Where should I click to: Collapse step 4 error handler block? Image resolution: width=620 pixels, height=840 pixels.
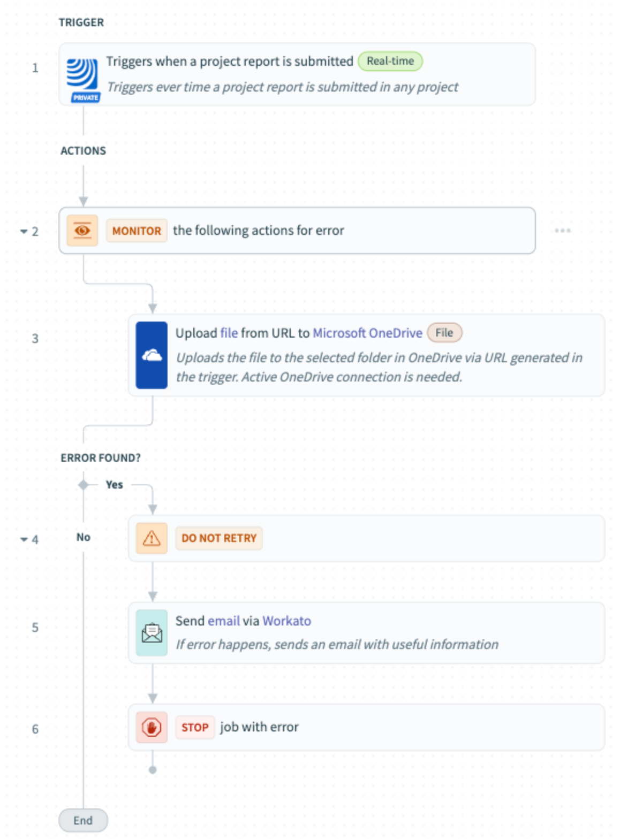pyautogui.click(x=24, y=539)
